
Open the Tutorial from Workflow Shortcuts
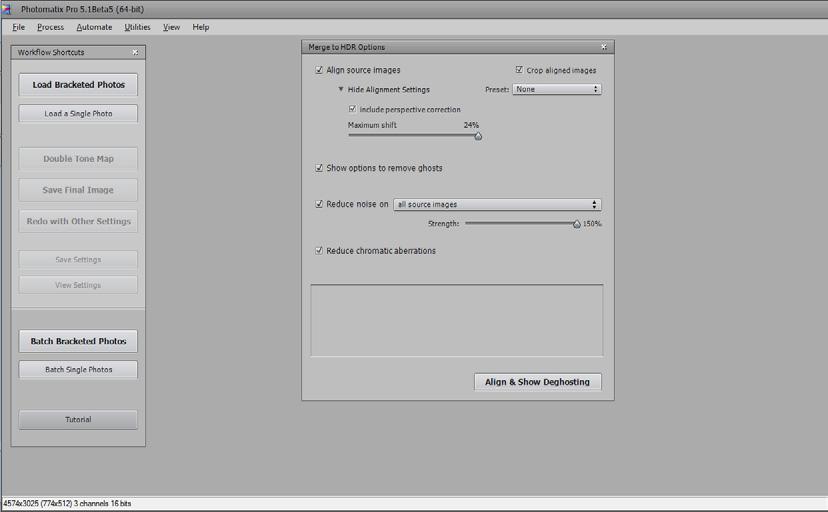click(x=78, y=420)
